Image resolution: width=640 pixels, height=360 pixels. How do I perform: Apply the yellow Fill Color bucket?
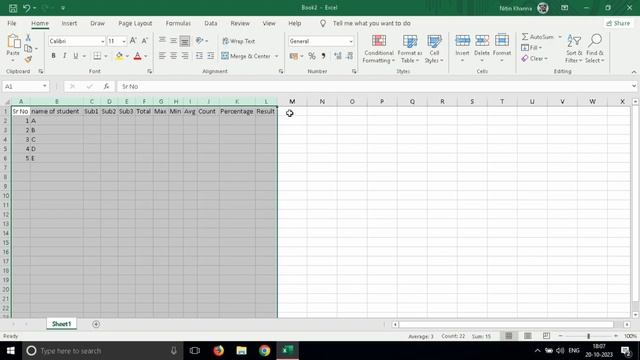point(119,56)
